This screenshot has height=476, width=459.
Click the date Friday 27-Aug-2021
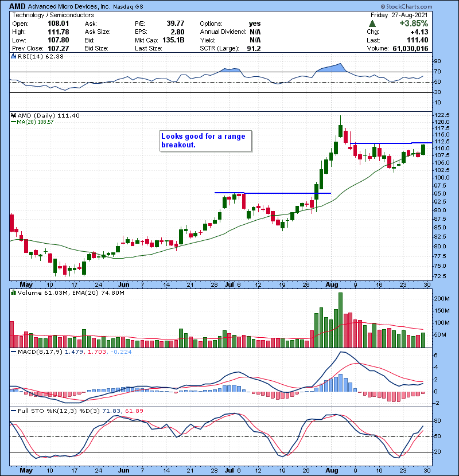click(x=399, y=15)
